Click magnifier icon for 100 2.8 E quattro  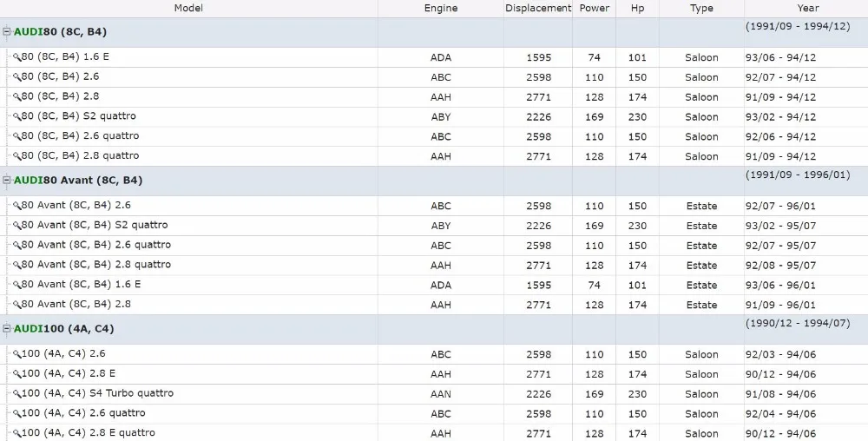[x=16, y=433]
